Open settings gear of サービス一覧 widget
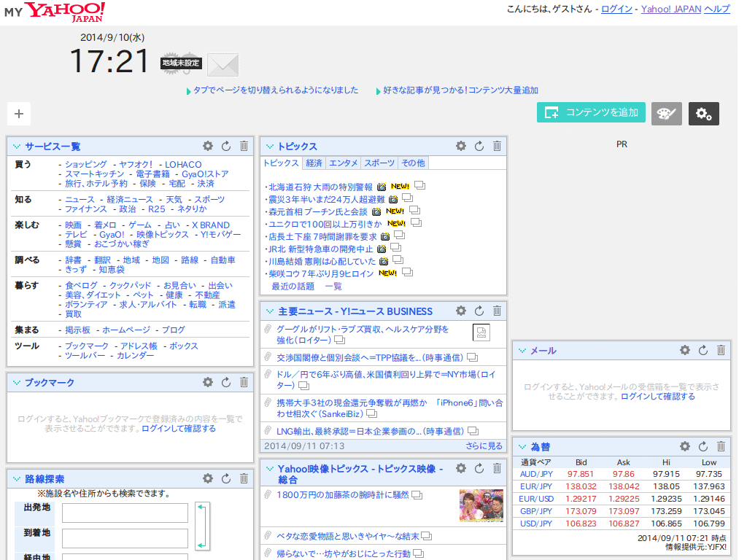This screenshot has width=747, height=560. tap(208, 146)
